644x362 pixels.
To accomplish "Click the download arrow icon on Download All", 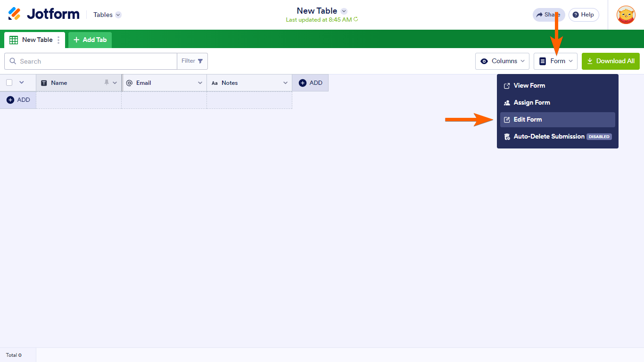I will tap(590, 61).
